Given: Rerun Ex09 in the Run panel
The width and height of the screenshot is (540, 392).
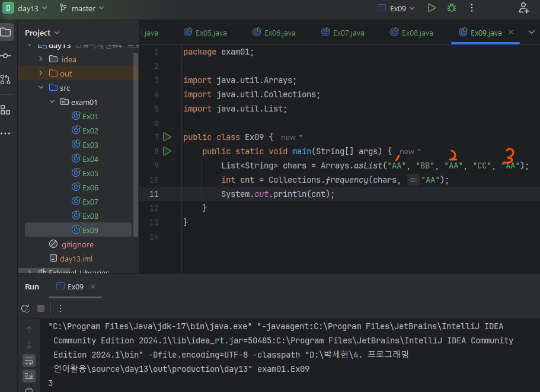Looking at the screenshot, I should [x=25, y=308].
